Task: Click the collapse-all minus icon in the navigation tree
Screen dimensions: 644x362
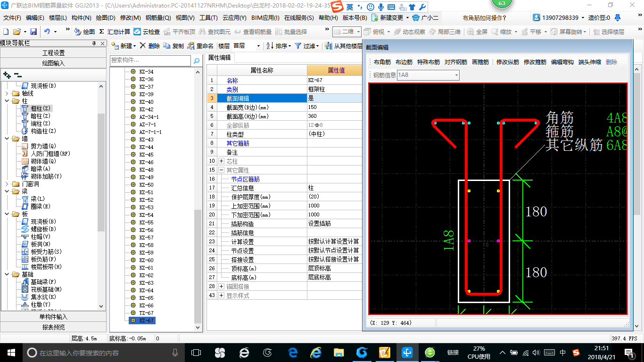Action: click(18, 74)
